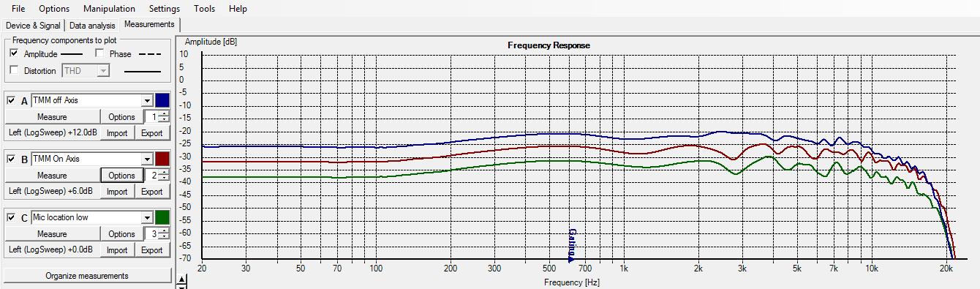The height and width of the screenshot is (289, 980).
Task: Click Import for measurement A
Action: click(x=117, y=133)
